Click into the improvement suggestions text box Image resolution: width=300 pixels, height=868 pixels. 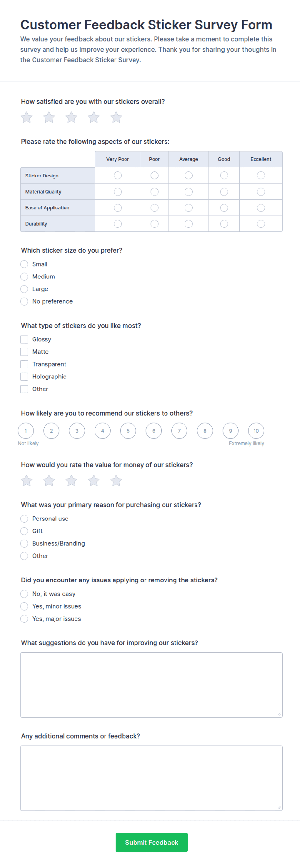tap(151, 685)
